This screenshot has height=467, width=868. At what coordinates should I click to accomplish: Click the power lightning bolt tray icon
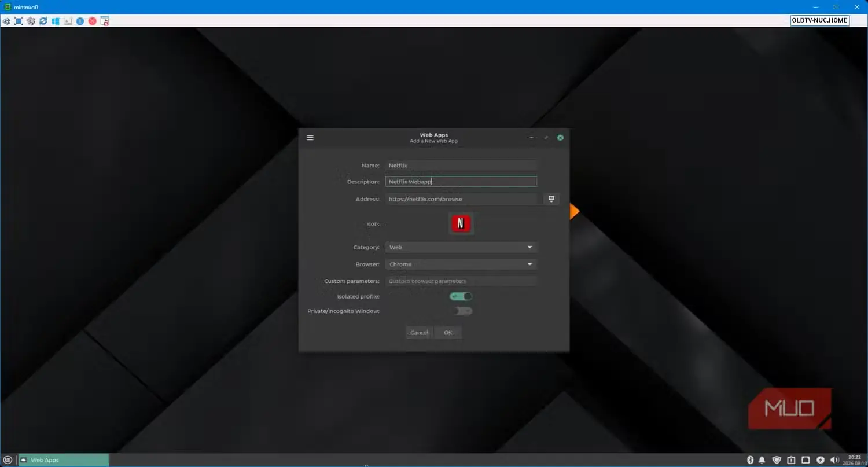pos(820,460)
